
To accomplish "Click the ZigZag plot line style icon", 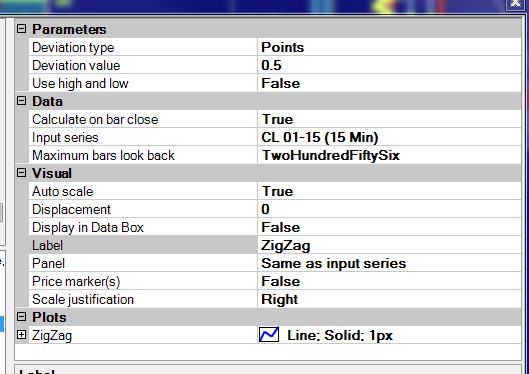I will coord(269,335).
